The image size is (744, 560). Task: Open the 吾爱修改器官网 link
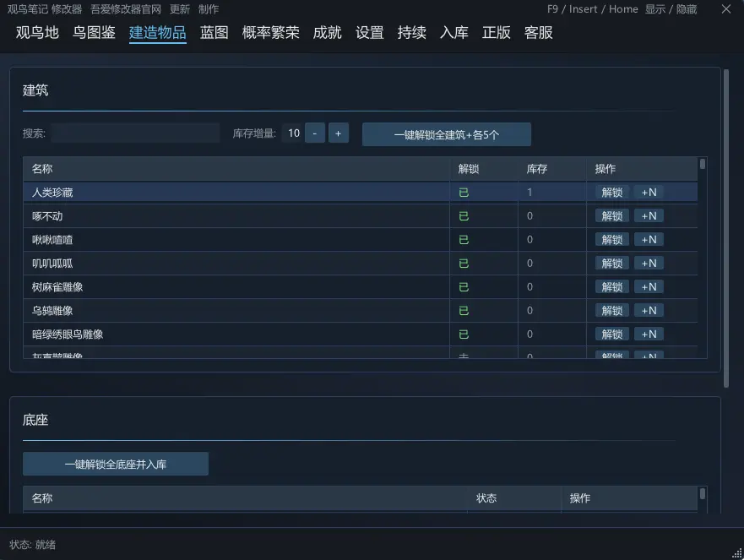pyautogui.click(x=126, y=9)
